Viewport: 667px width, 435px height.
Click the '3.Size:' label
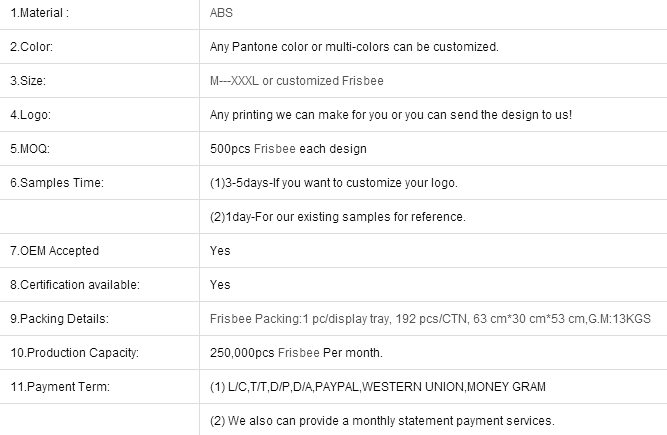[28, 81]
